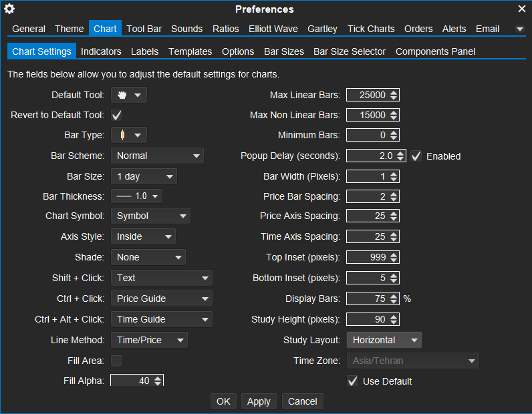Click the Fill Alpha stepper arrows

[x=158, y=381]
